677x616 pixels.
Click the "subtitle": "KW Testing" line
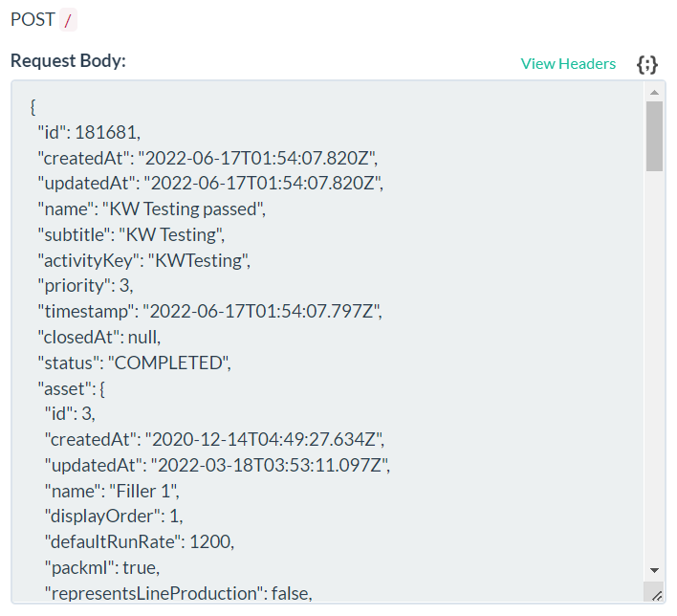[x=131, y=233]
